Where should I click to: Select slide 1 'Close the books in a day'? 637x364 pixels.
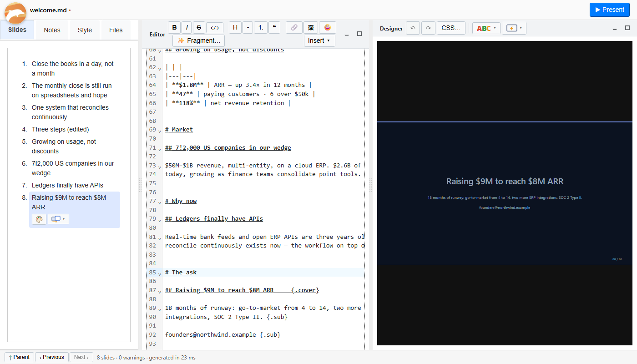(73, 69)
